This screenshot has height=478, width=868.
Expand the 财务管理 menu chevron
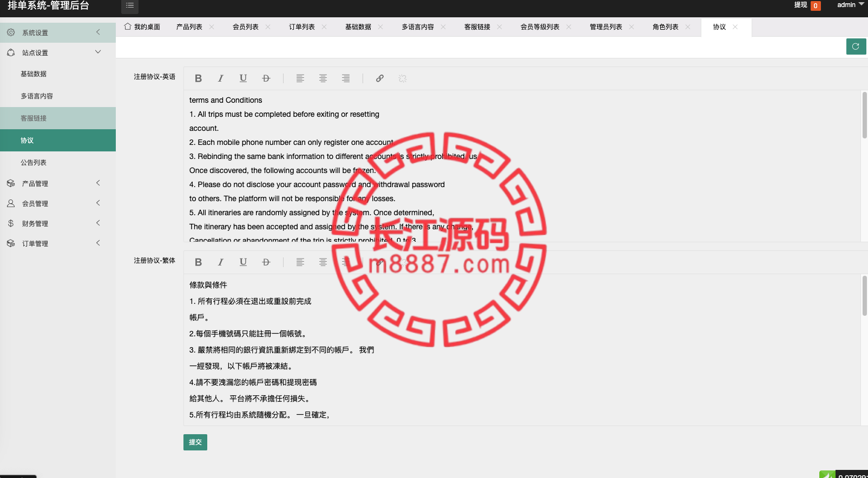(98, 223)
